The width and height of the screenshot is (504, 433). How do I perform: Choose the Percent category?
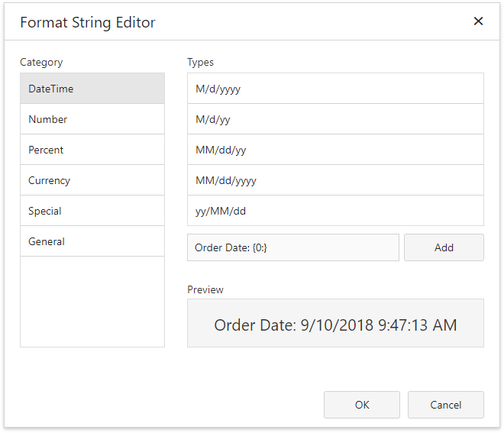click(92, 150)
